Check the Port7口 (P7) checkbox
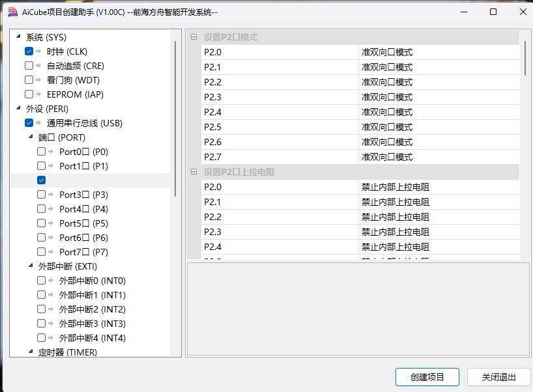This screenshot has height=392, width=533. tap(42, 252)
